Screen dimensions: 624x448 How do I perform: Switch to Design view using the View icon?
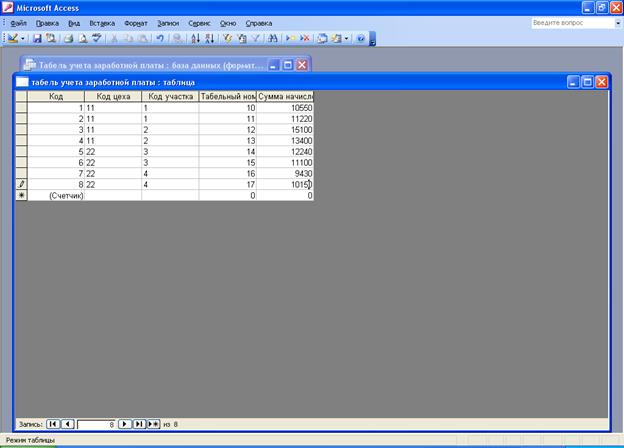pyautogui.click(x=13, y=38)
